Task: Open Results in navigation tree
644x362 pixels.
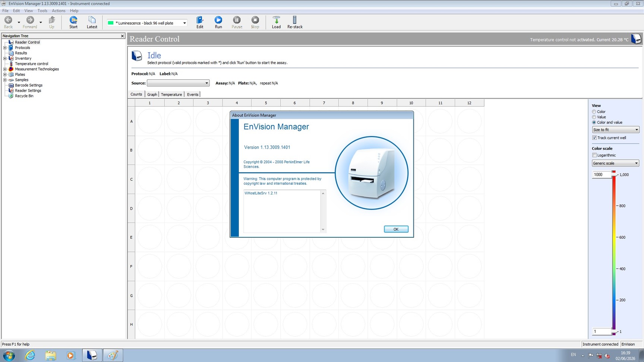Action: click(21, 53)
